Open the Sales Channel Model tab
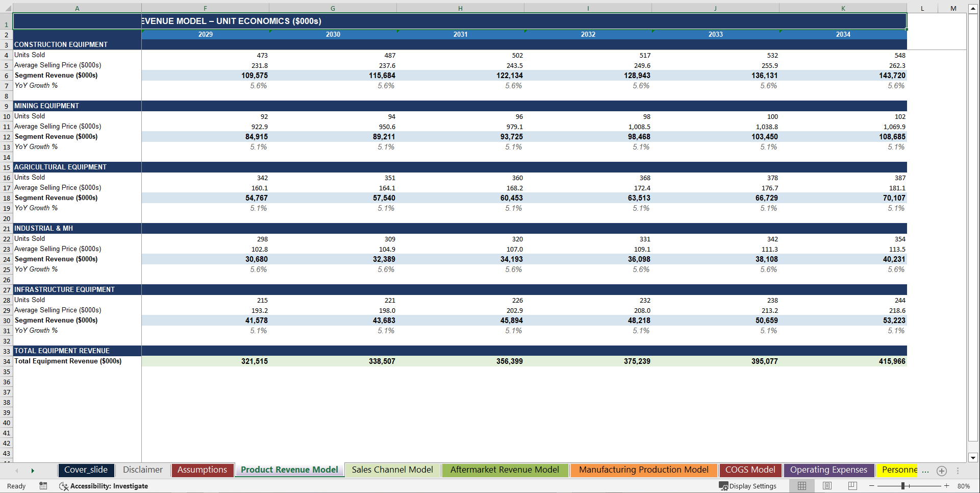The height and width of the screenshot is (493, 980). (x=392, y=470)
